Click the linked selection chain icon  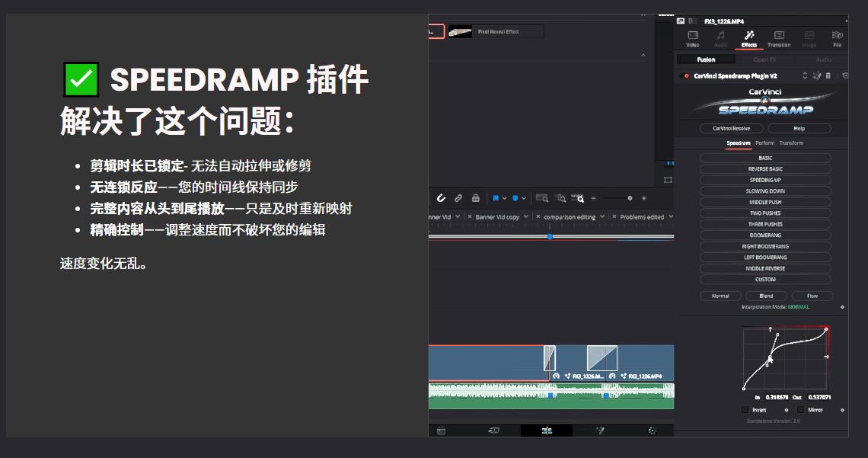click(458, 198)
